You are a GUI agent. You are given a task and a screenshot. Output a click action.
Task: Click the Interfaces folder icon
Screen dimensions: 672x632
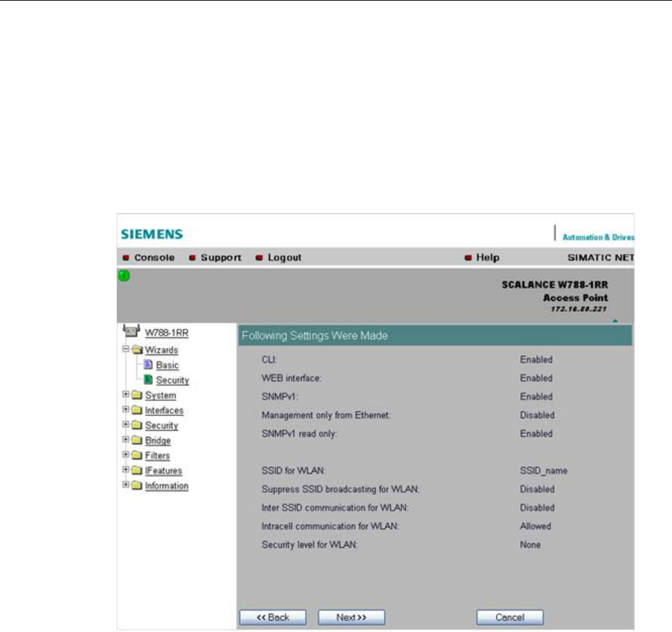pos(137,410)
